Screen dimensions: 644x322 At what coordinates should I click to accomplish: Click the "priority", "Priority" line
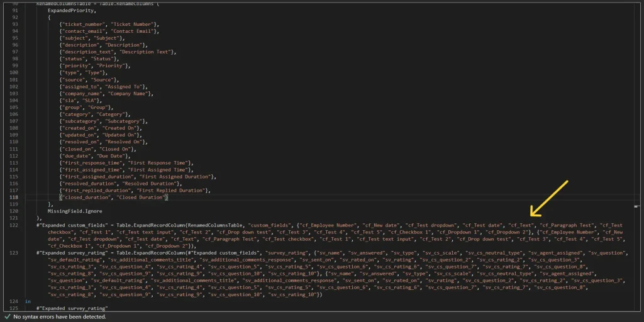[95, 65]
